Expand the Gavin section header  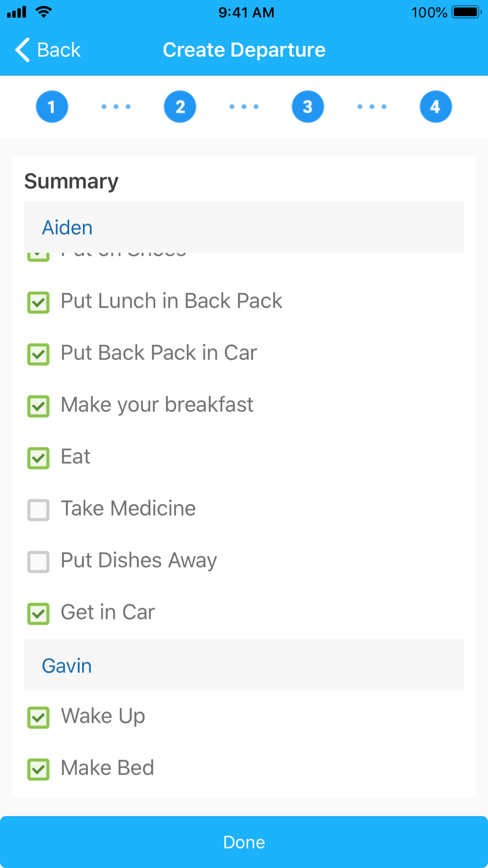(244, 665)
